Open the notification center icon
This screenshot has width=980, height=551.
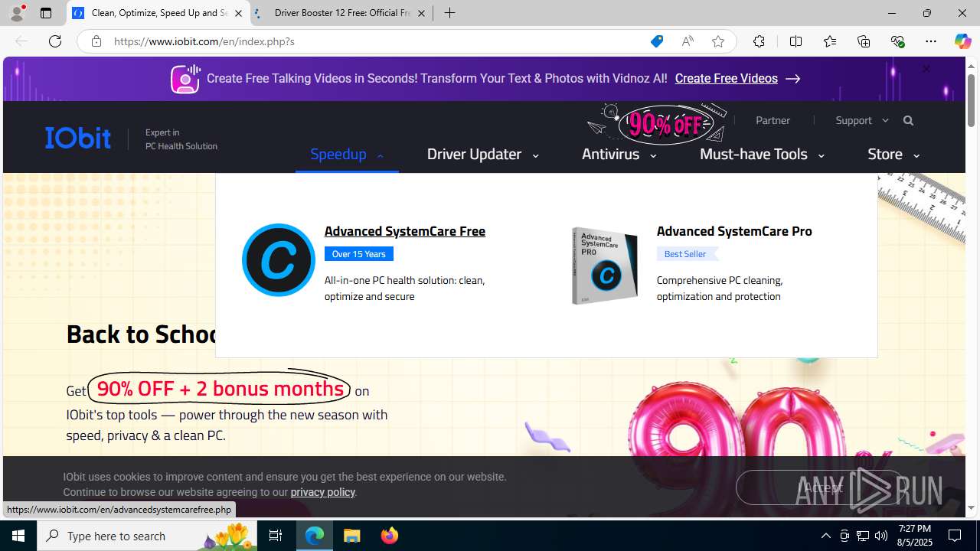coord(955,536)
